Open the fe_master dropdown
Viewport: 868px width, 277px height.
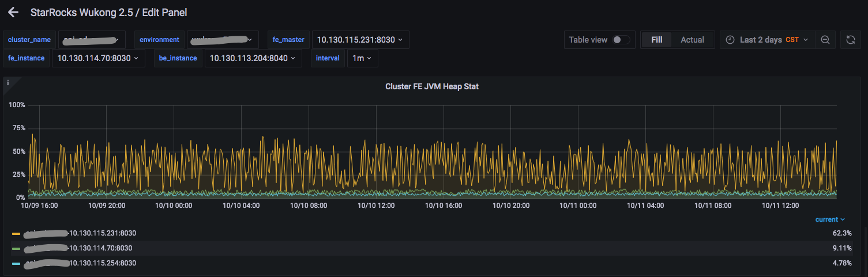360,40
